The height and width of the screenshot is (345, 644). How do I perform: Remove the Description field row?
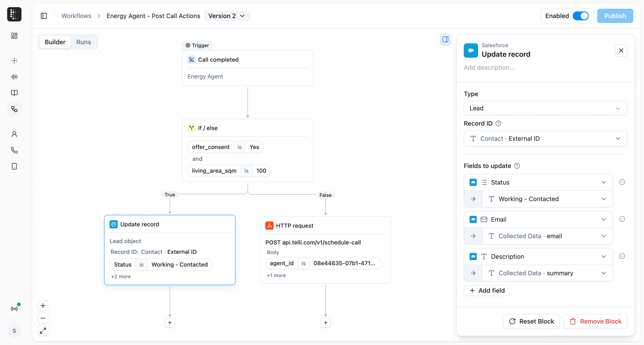(622, 256)
